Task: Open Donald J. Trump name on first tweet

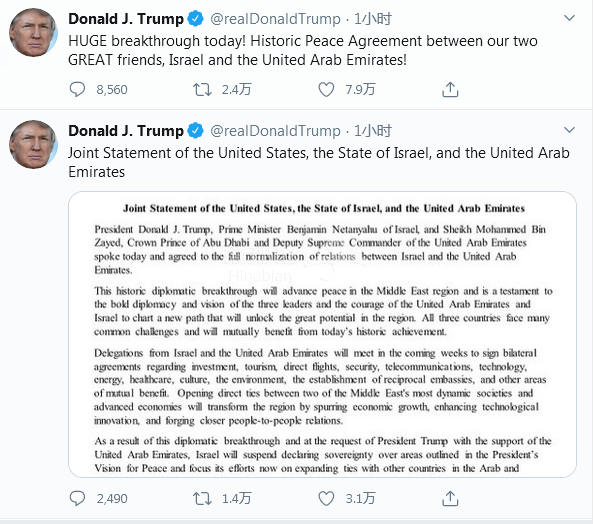Action: point(126,19)
